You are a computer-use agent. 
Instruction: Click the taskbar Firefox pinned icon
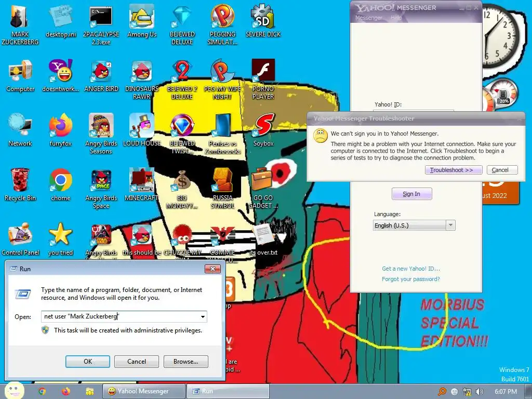point(66,391)
